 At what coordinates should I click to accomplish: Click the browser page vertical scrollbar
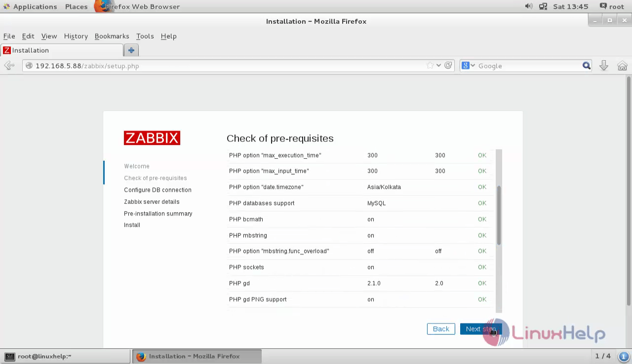(x=629, y=190)
